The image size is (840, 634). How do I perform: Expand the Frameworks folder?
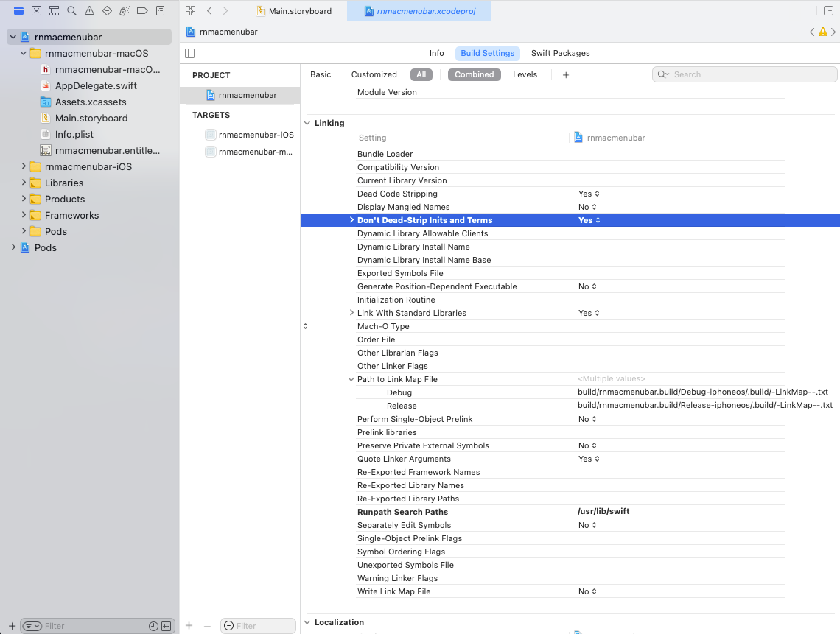tap(23, 215)
